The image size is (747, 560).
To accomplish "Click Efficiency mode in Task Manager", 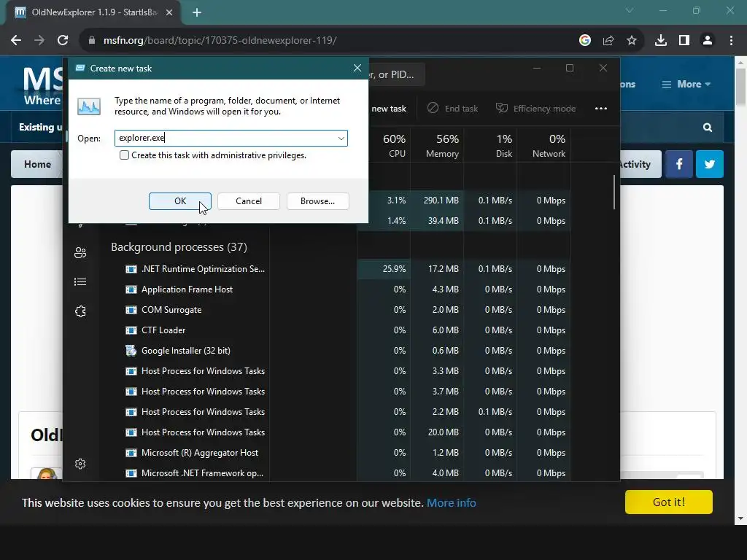I will [536, 109].
